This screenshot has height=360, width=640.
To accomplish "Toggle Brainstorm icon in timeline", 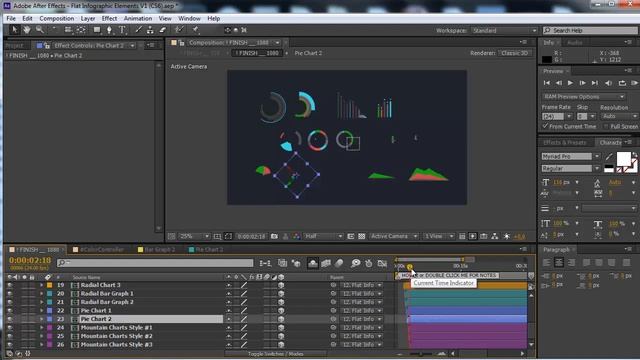I will tap(356, 264).
